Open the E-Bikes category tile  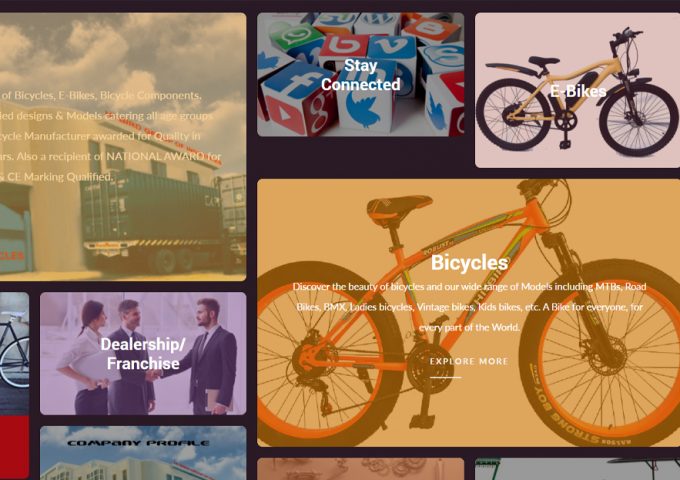[x=577, y=90]
